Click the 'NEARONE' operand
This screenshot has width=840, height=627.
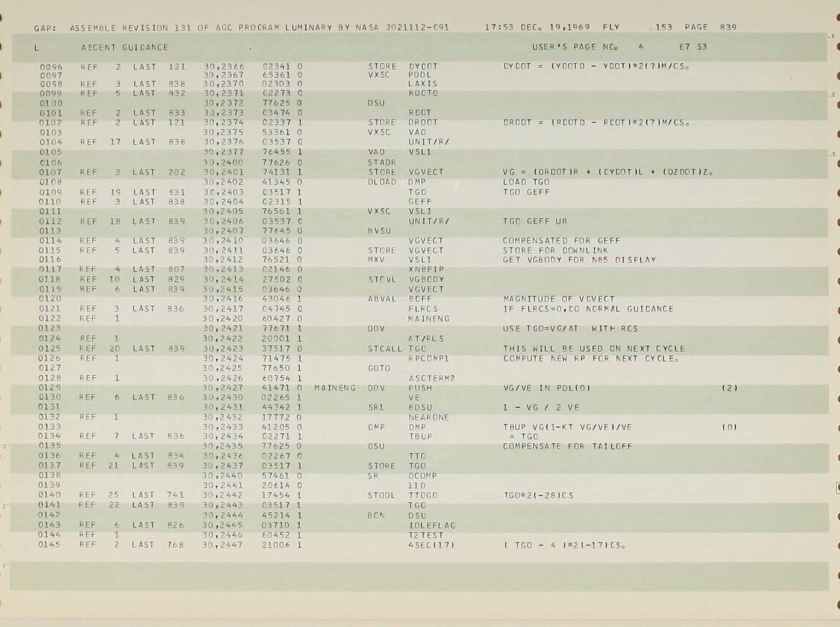pos(428,417)
